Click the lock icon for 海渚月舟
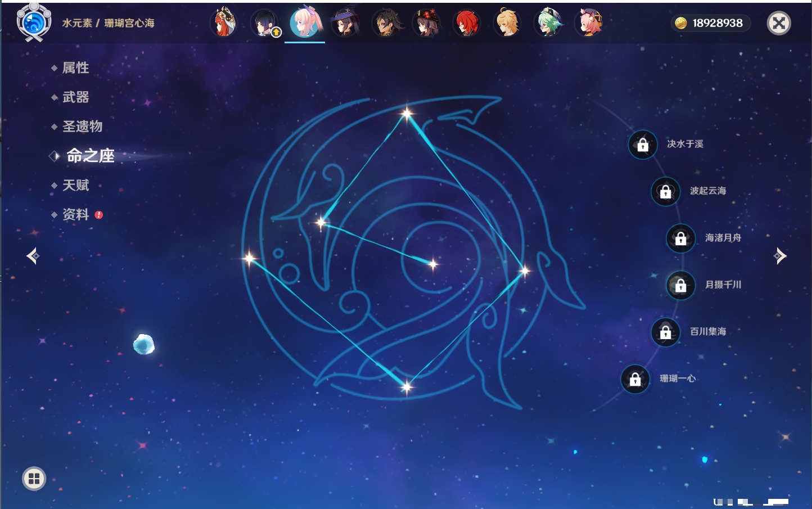Viewport: 812px width, 509px height. (x=680, y=238)
